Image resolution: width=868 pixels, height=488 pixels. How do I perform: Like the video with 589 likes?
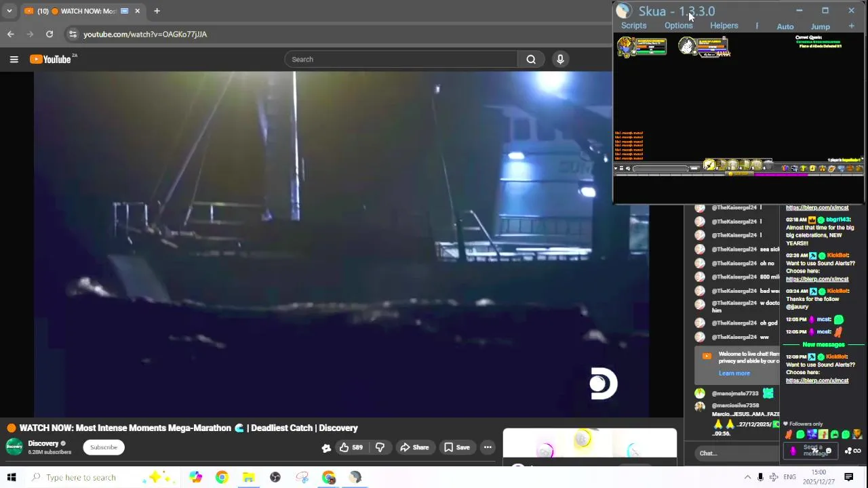pyautogui.click(x=351, y=447)
